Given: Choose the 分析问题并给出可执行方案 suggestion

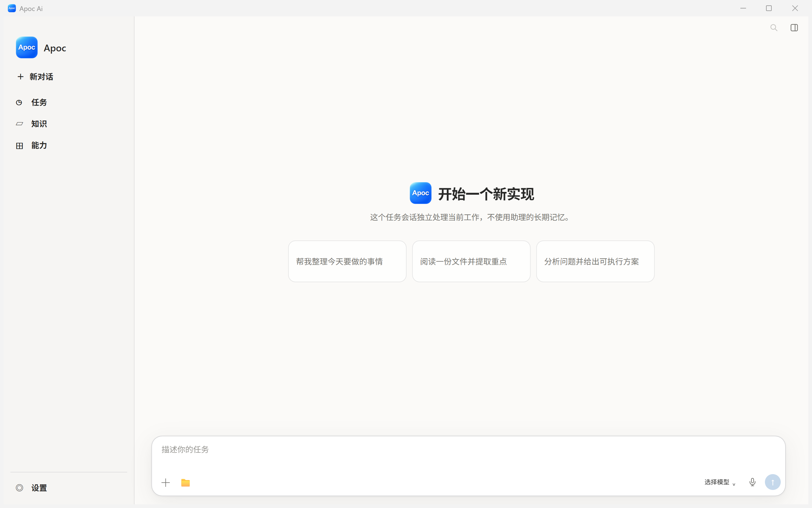Looking at the screenshot, I should (x=595, y=261).
